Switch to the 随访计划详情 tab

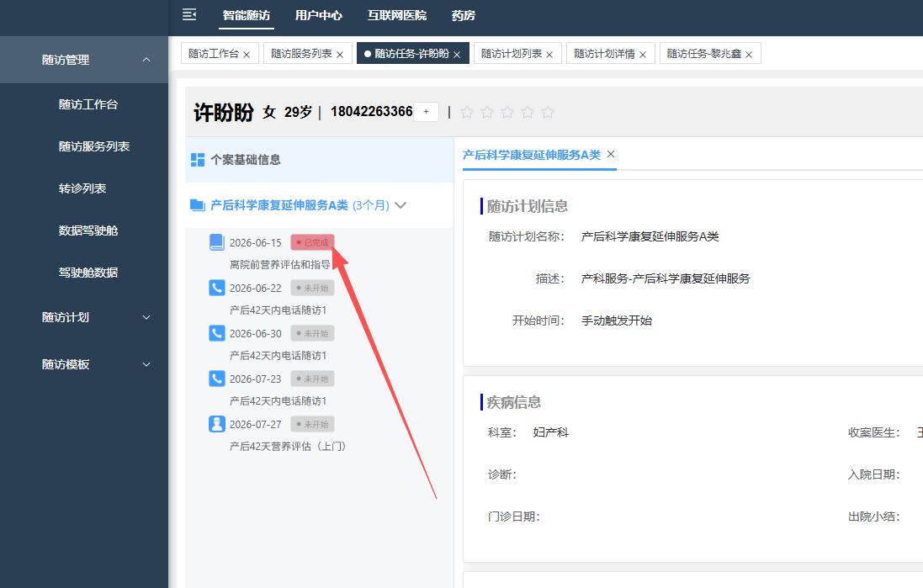(x=604, y=54)
